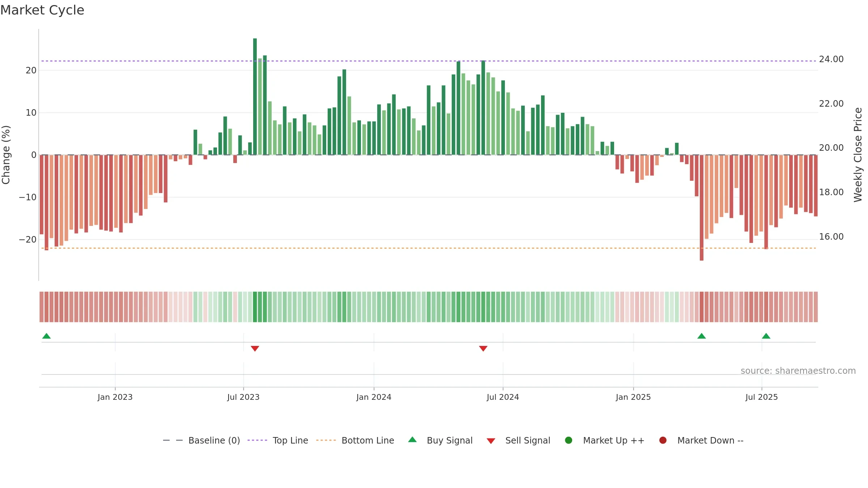Select the sell signal triangle before Jul 2024

click(x=483, y=348)
